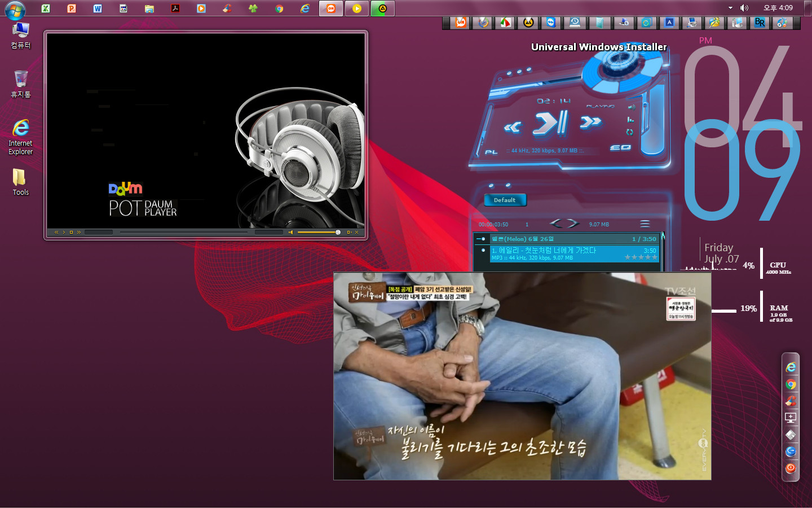Image resolution: width=812 pixels, height=508 pixels.
Task: Click the Windows Start orb
Action: 15,10
